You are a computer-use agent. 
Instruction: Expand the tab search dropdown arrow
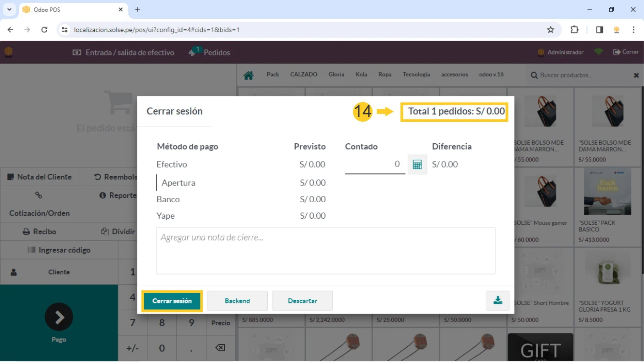(x=9, y=10)
